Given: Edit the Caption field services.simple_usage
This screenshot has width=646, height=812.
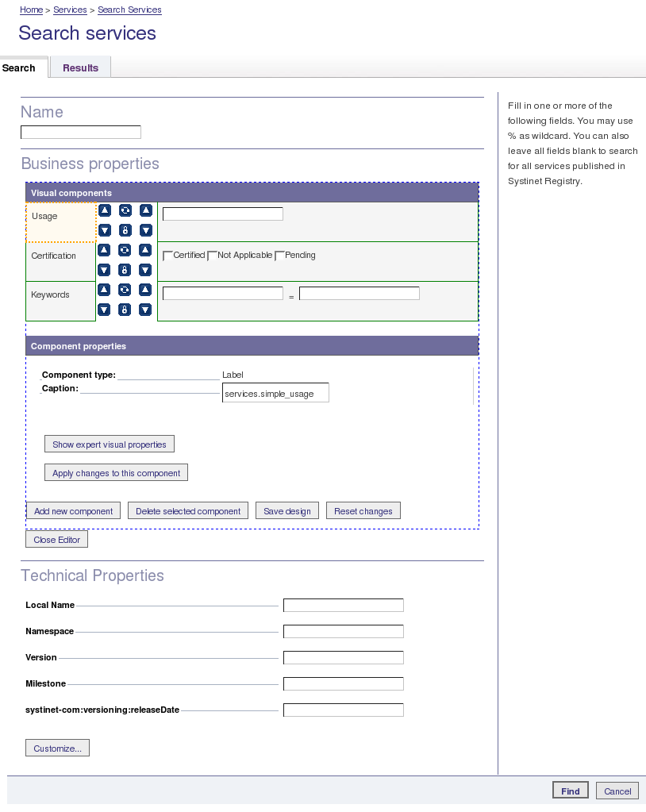Looking at the screenshot, I should (275, 393).
